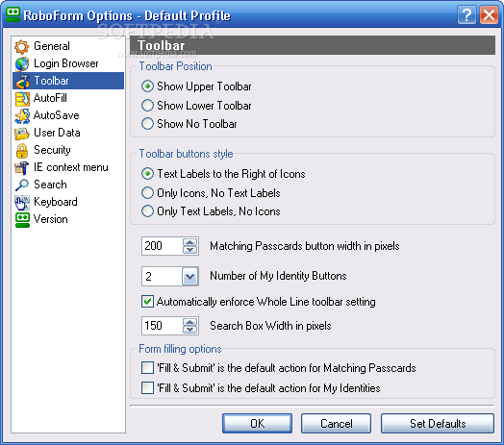Image resolution: width=504 pixels, height=445 pixels.
Task: Click the AutoFill icon in sidebar
Action: [x=21, y=99]
